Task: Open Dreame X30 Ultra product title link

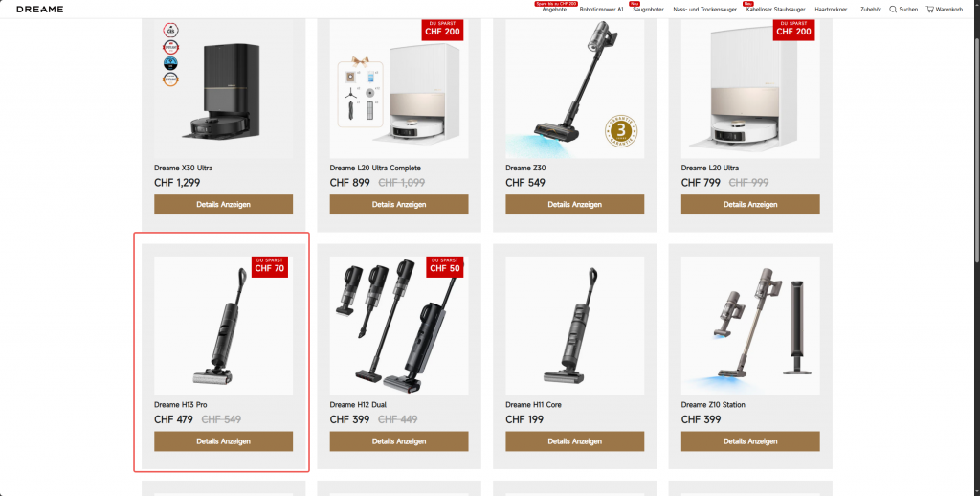Action: click(183, 168)
